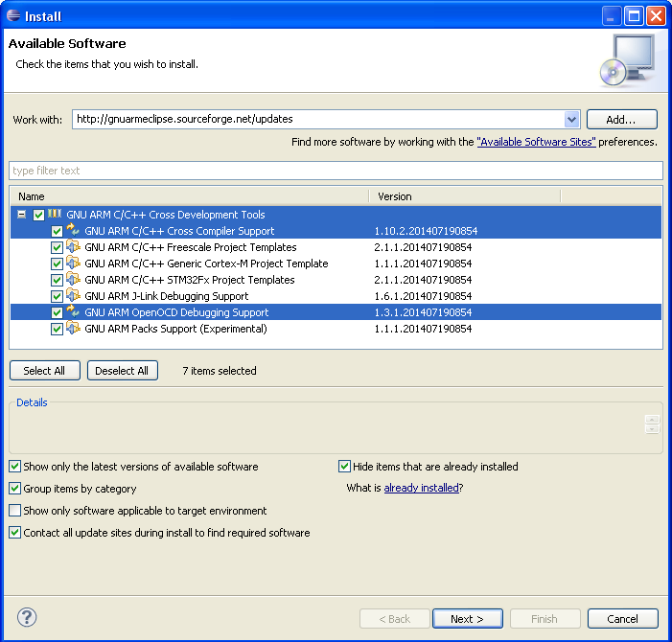Click version 1.6.1.201407190854
The height and width of the screenshot is (642, 672).
tap(423, 296)
